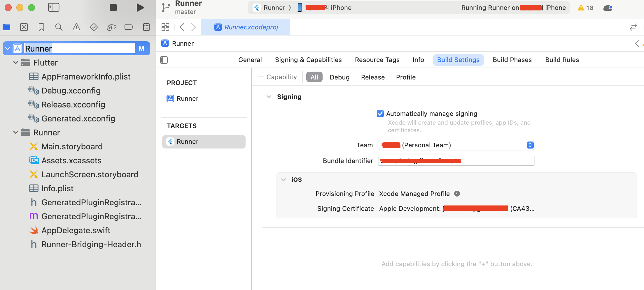
Task: Click the source control branch icon
Action: point(166,8)
